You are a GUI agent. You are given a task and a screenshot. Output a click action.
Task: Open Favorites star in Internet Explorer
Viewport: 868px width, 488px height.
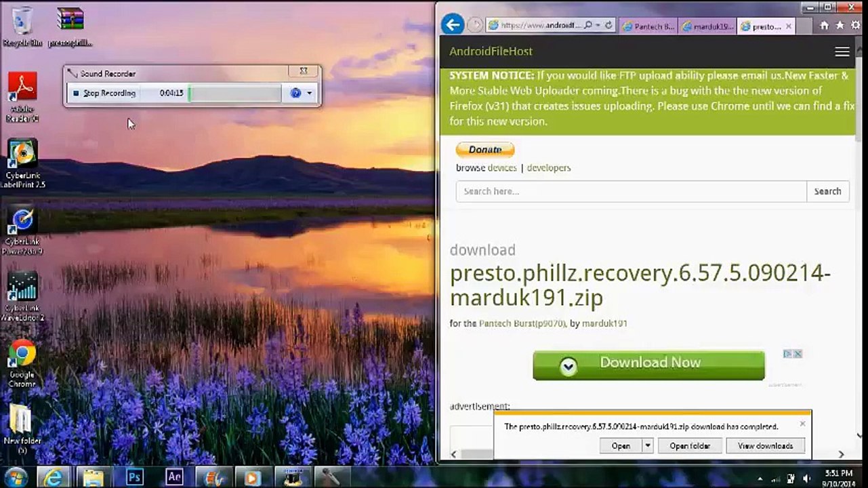[x=840, y=25]
